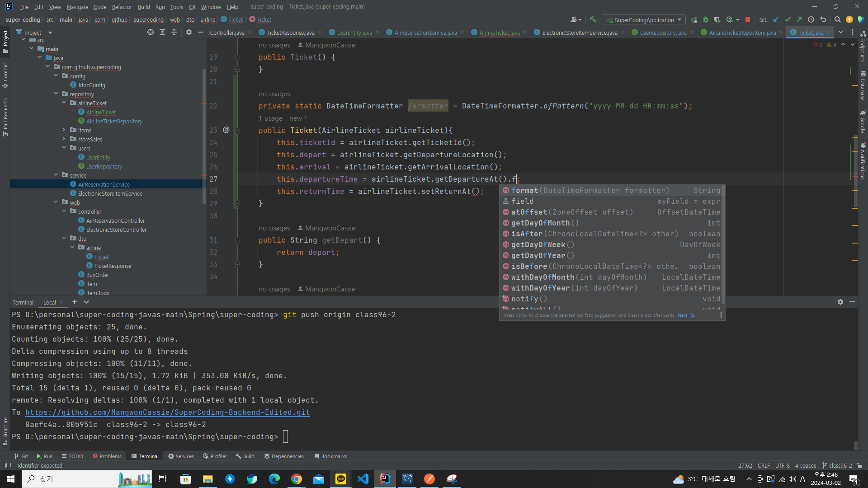The image size is (868, 488).
Task: Expand all in Project panel
Action: 162,33
